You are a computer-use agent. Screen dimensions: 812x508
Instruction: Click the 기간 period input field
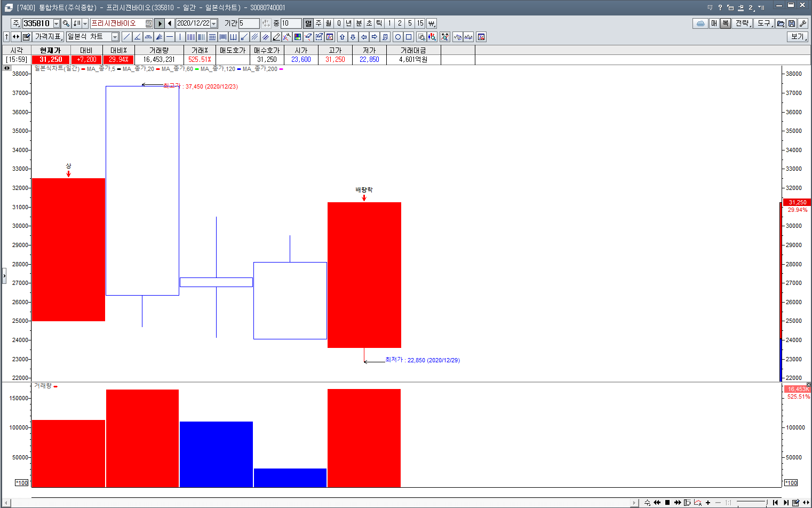coord(249,23)
